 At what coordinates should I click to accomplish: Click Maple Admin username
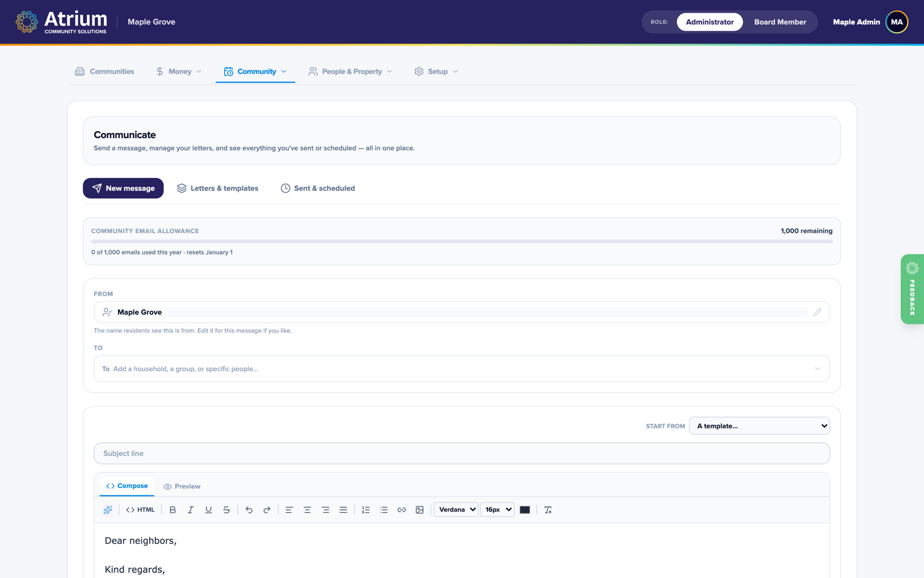856,22
